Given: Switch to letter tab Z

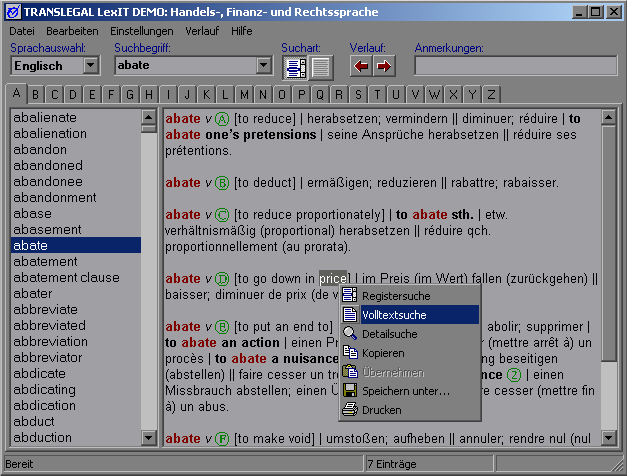Looking at the screenshot, I should pyautogui.click(x=491, y=95).
